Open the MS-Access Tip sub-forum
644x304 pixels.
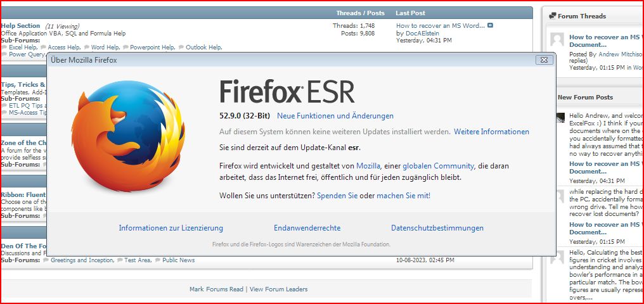[x=27, y=112]
